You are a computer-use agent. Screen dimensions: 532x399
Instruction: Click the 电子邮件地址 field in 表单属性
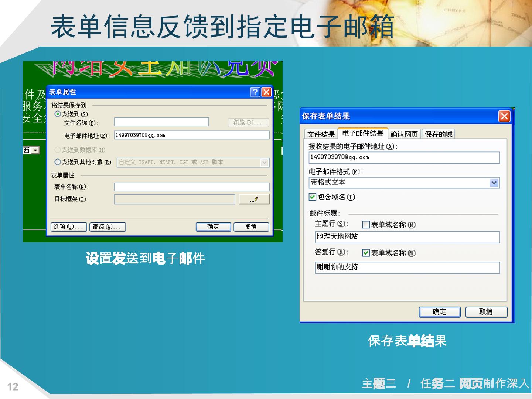pyautogui.click(x=192, y=135)
